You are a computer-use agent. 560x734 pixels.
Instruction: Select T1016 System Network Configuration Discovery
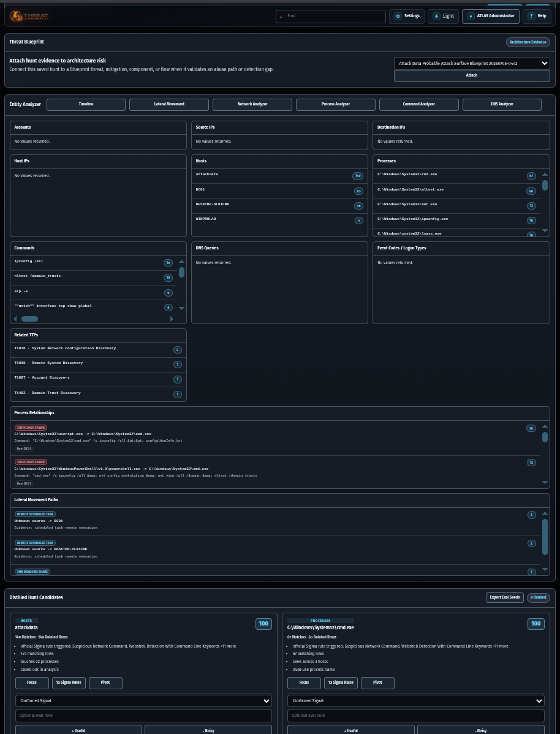pos(98,350)
